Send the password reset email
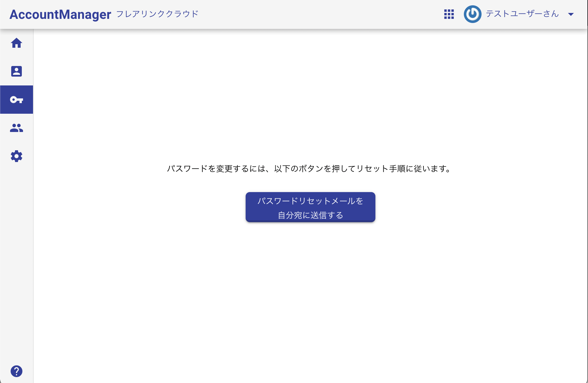588x383 pixels. coord(310,207)
